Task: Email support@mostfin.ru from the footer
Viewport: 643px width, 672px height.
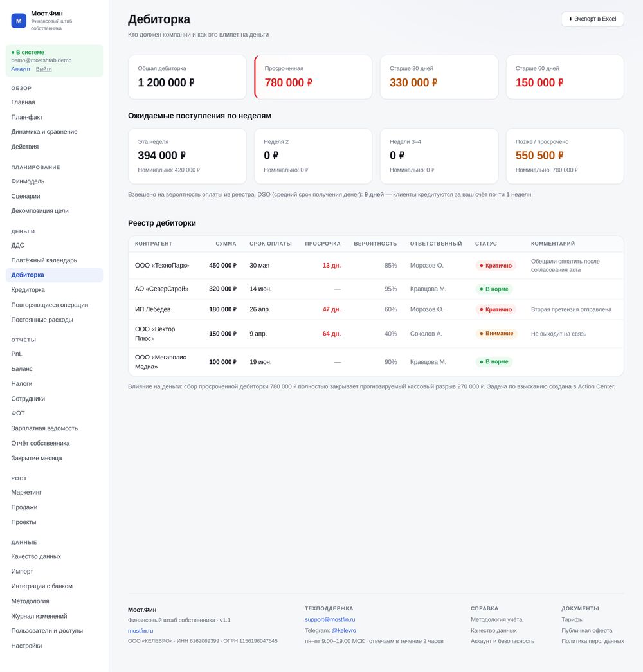Action: pos(330,619)
